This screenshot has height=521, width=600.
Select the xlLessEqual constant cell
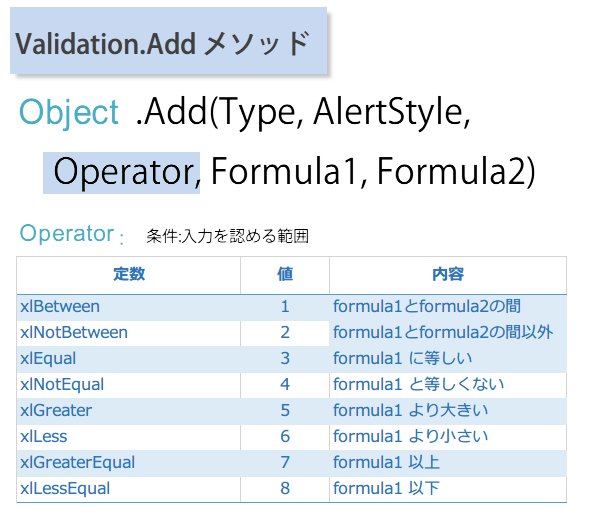65,488
